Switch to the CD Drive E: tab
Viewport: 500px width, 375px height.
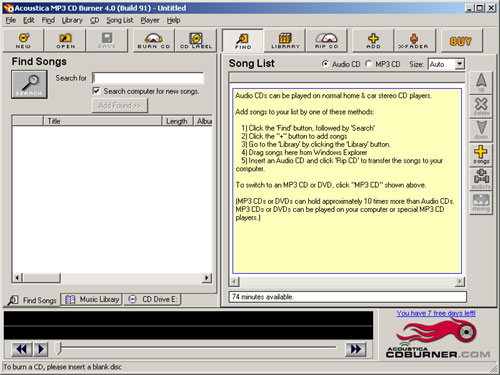tap(152, 299)
